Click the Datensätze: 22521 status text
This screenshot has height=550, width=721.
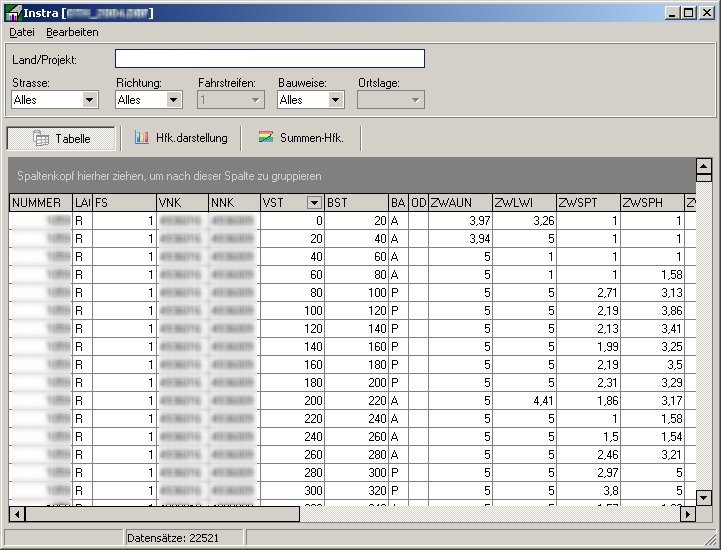[173, 538]
